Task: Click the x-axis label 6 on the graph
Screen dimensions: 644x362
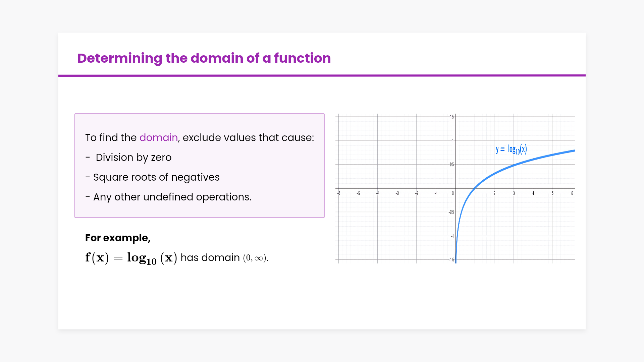Action: [572, 193]
